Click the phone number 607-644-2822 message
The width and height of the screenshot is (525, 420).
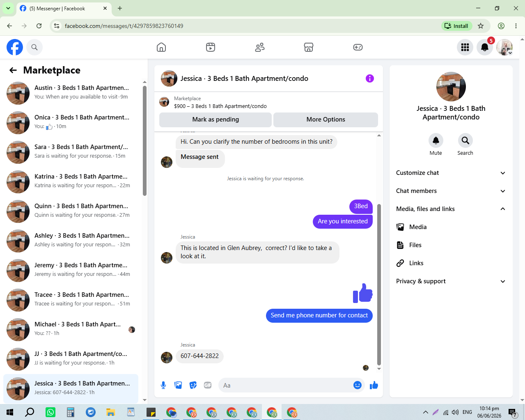click(x=199, y=356)
